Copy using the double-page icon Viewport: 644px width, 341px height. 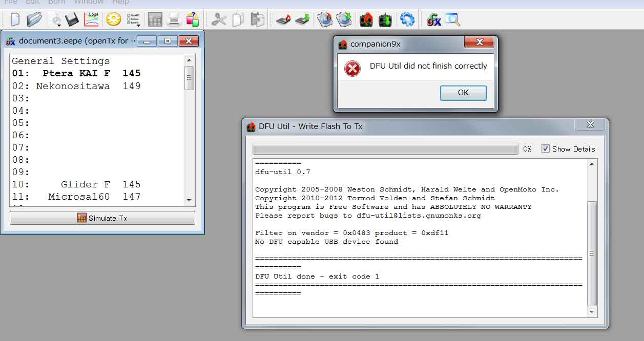238,20
